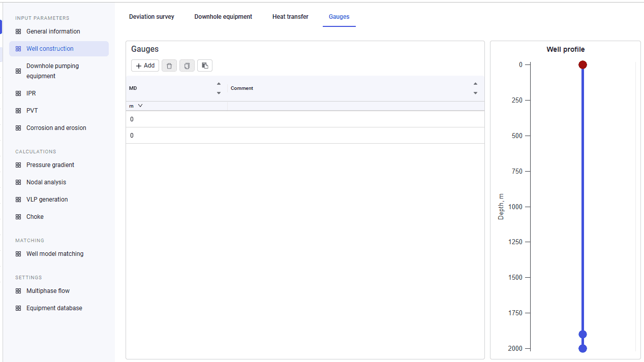Viewport: 644px width, 362px height.
Task: Click the icon next to Equipment database
Action: [x=18, y=308]
